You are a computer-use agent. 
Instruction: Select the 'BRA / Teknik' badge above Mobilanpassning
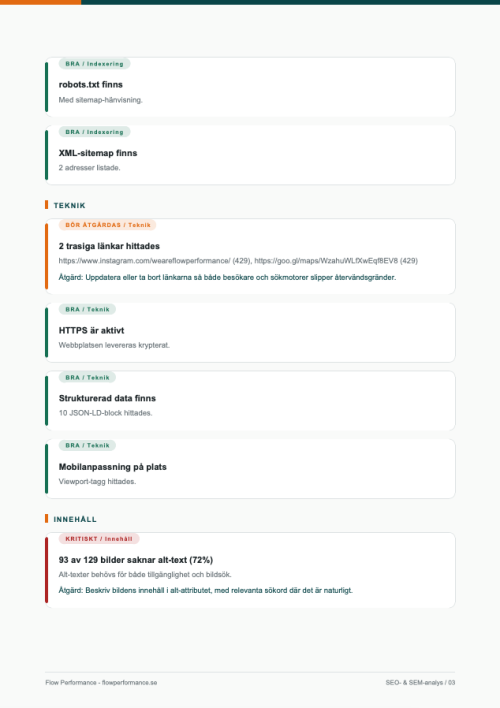point(87,445)
